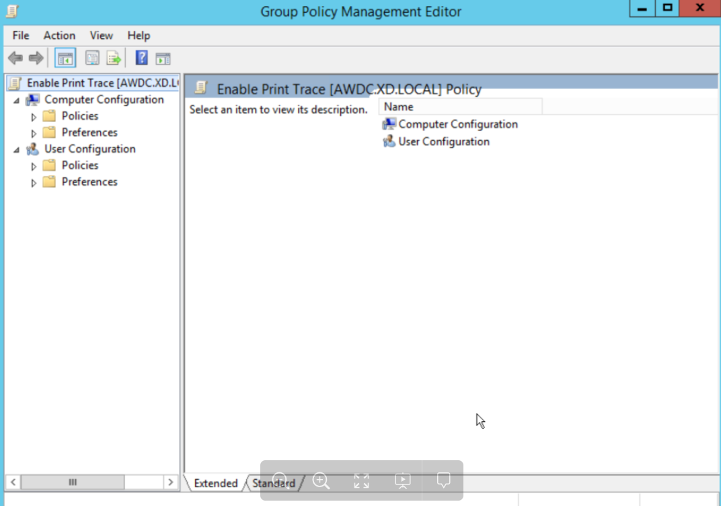Click scroll icon beside Enable Print Trace in tree

[x=15, y=83]
